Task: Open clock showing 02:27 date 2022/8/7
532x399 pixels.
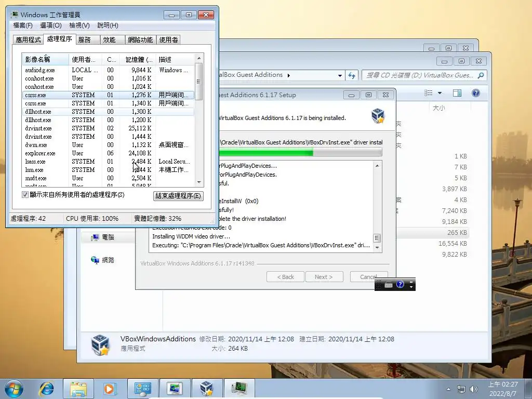Action: click(503, 389)
